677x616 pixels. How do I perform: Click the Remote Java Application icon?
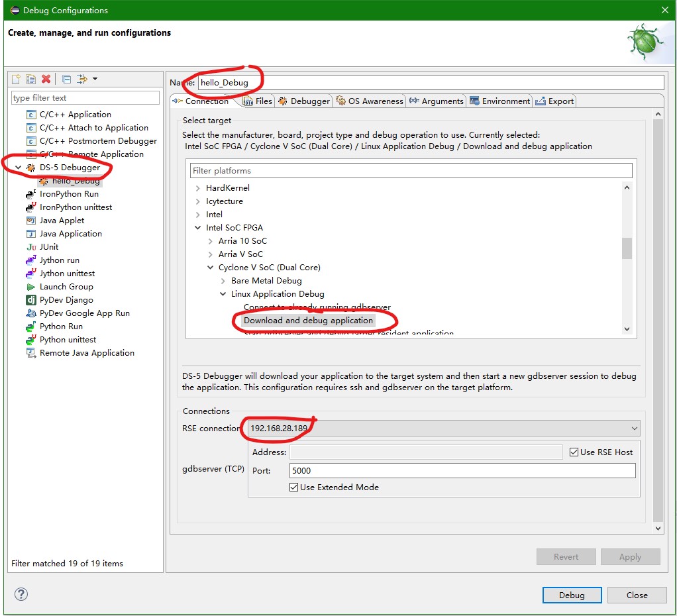click(31, 353)
